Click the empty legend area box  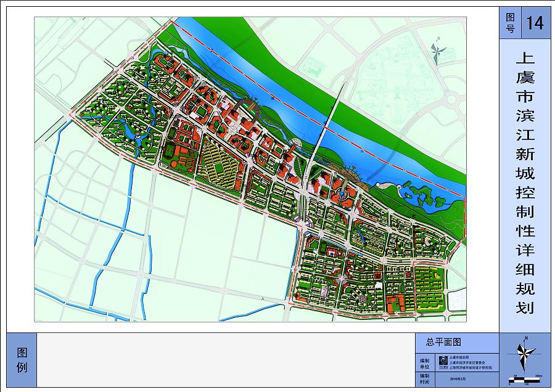tap(225, 359)
